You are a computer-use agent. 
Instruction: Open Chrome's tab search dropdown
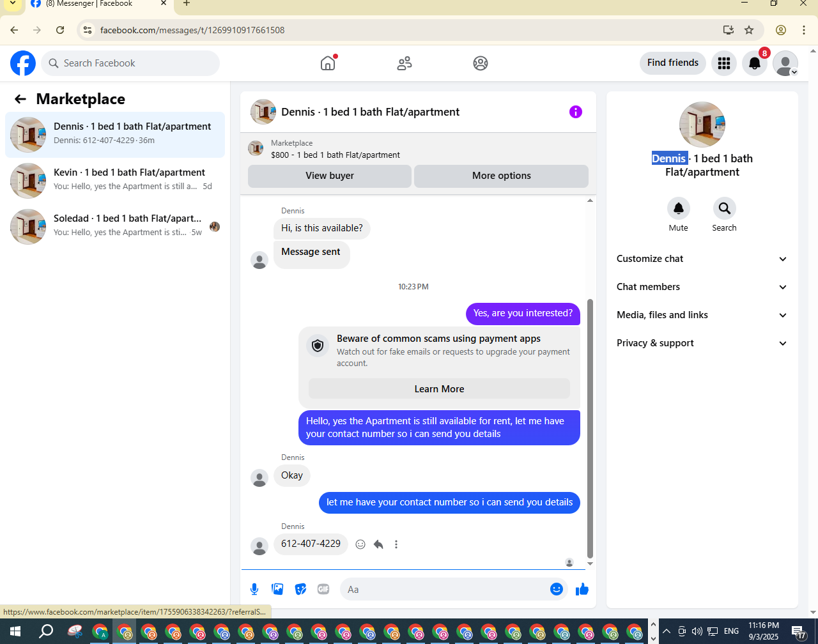[x=12, y=4]
